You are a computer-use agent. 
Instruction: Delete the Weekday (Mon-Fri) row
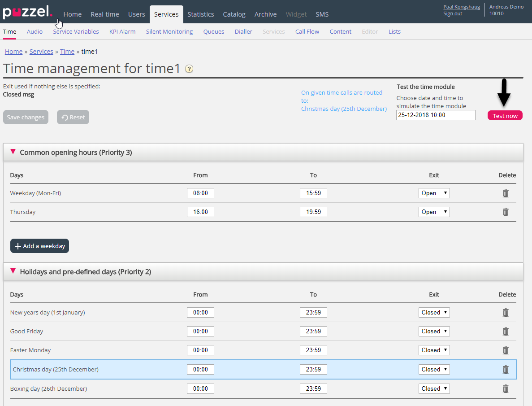point(506,193)
